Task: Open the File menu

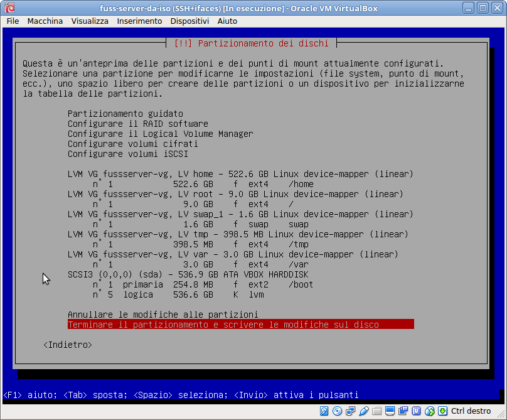Action: coord(13,21)
